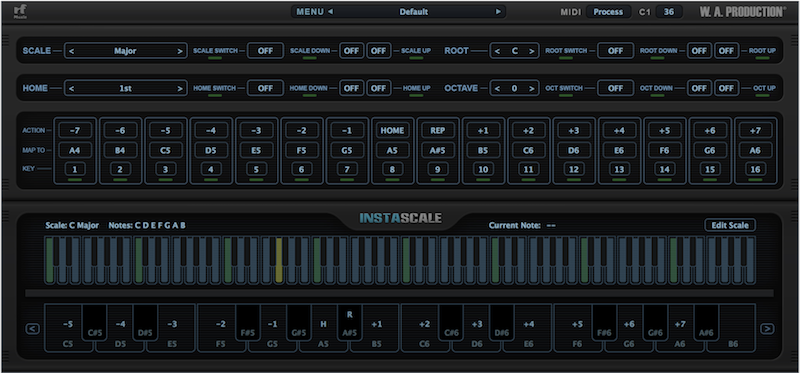Viewport: 800px width, 373px height.
Task: Open action dropdown showing +4
Action: tap(619, 131)
